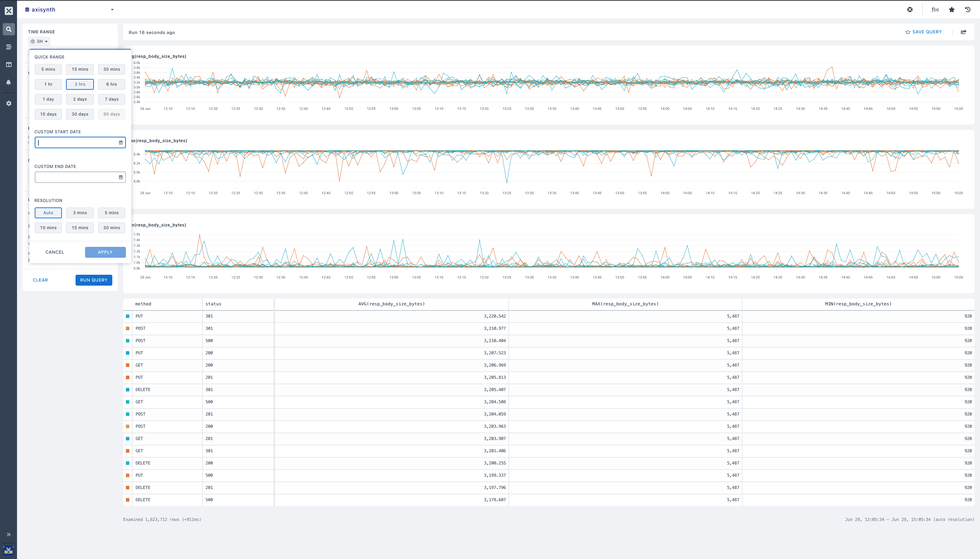The image size is (980, 559).
Task: Open saved queries star icon
Action: click(x=951, y=10)
